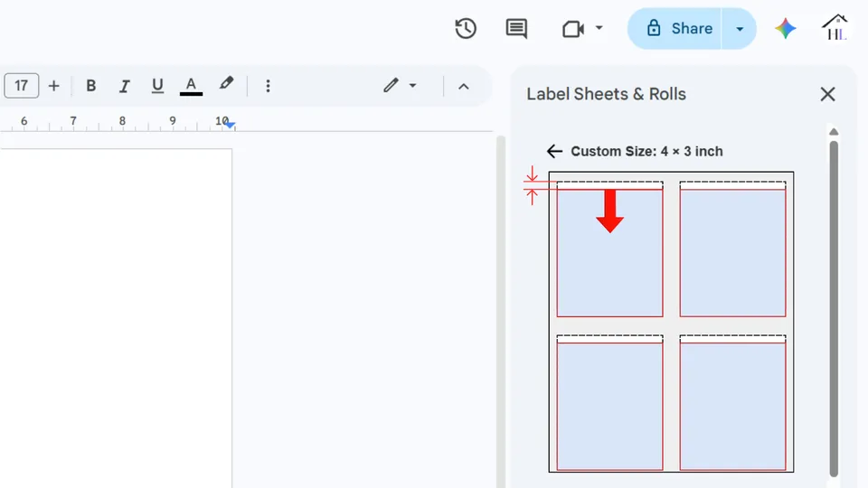
Task: Toggle italic formatting
Action: pyautogui.click(x=125, y=86)
